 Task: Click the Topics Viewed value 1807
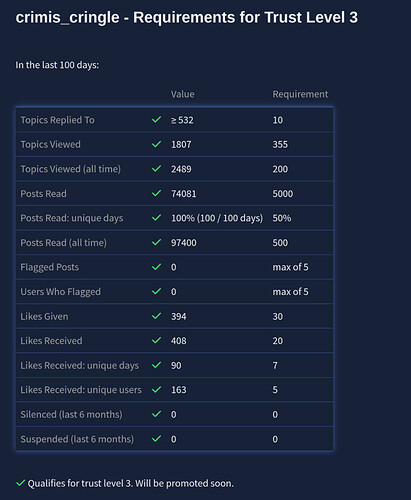[x=181, y=144]
